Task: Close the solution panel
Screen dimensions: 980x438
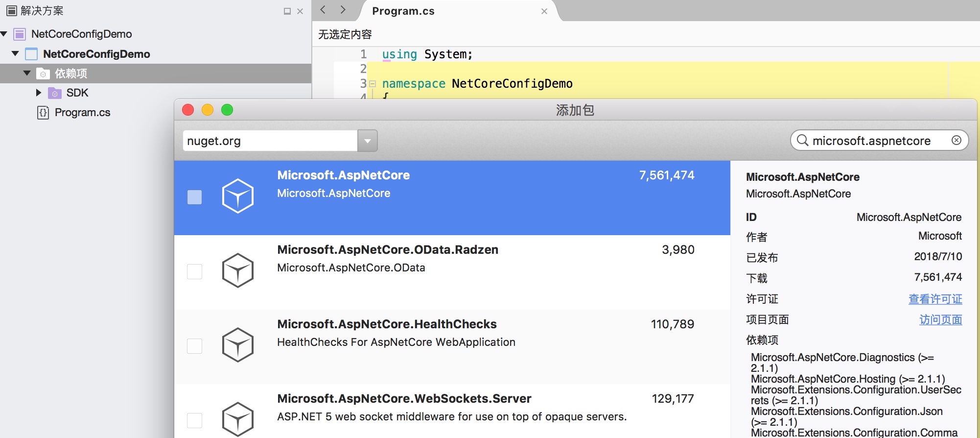Action: click(300, 11)
